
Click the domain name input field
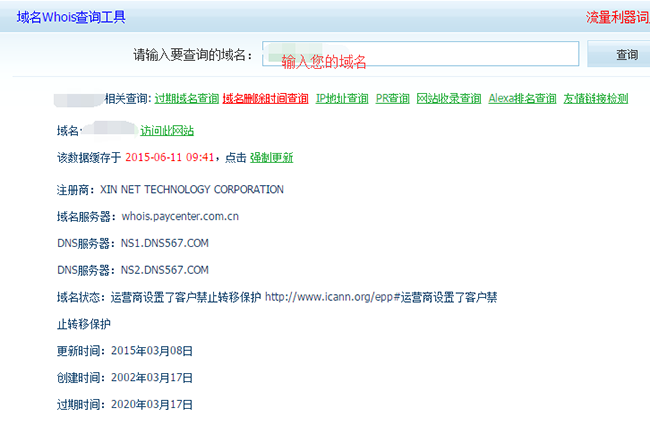point(421,54)
